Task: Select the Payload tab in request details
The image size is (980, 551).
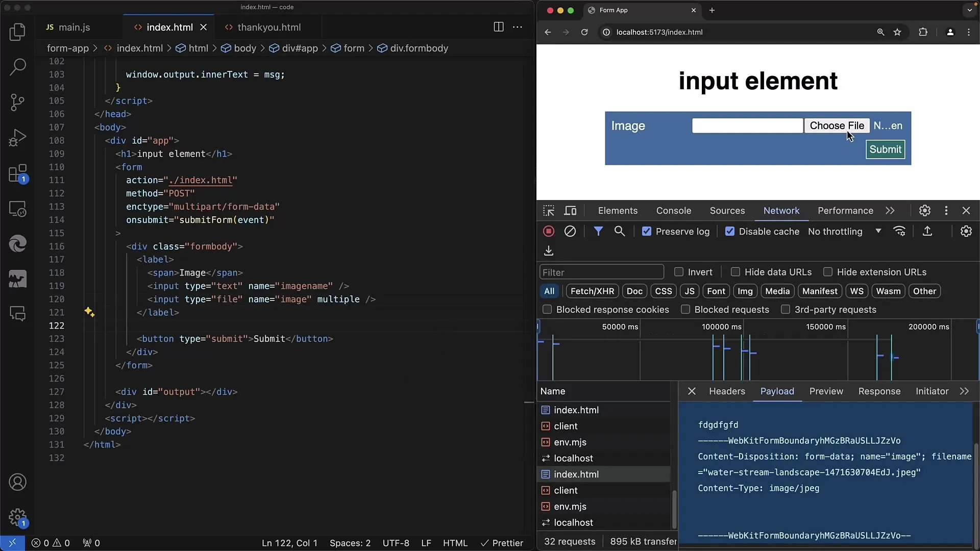Action: [x=777, y=391]
